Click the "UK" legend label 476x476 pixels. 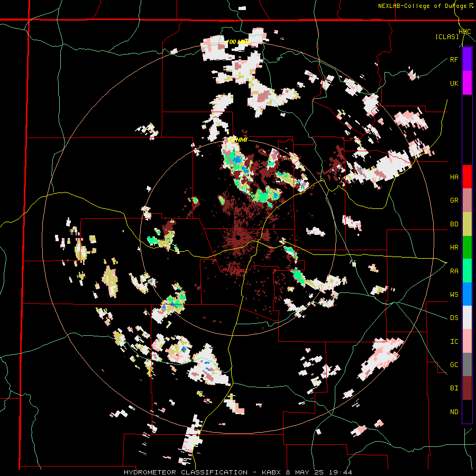point(454,83)
